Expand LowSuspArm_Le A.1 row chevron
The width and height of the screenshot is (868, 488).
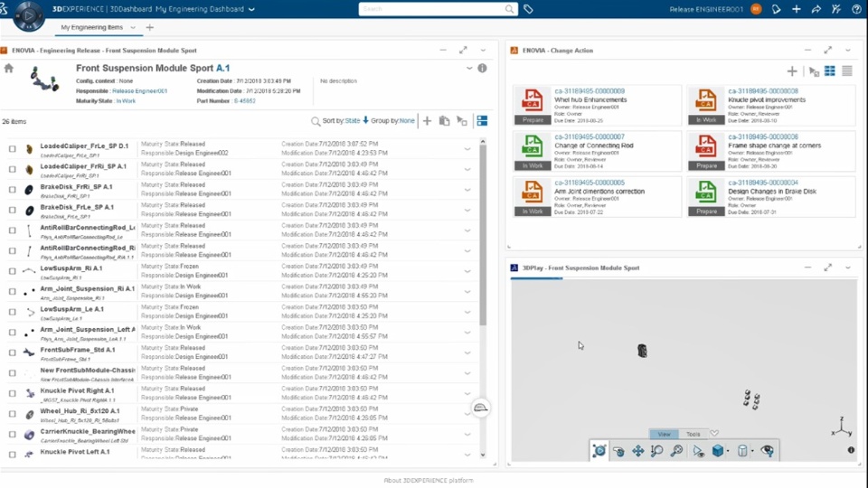coord(467,312)
